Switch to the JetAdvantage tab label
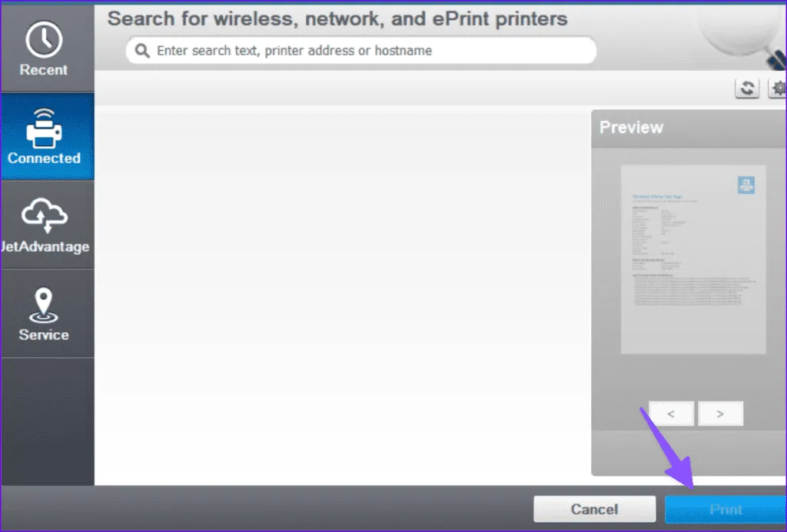The width and height of the screenshot is (787, 532). point(46,247)
